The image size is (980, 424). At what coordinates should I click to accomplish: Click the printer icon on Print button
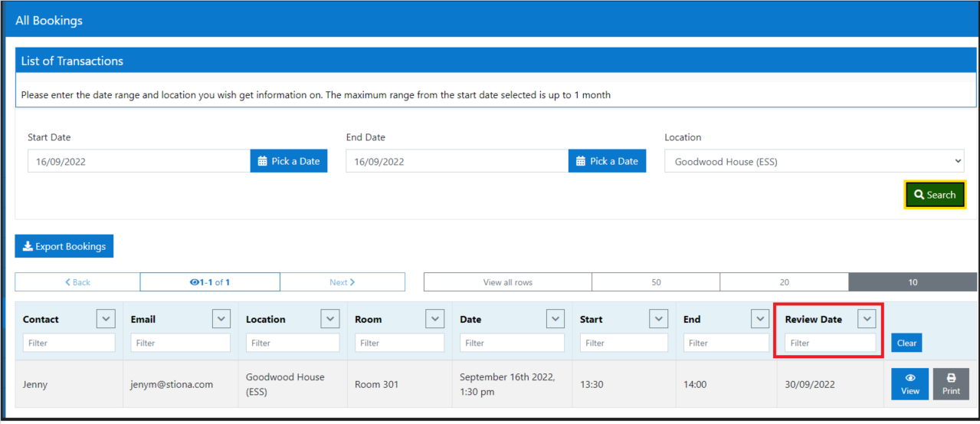pos(951,378)
